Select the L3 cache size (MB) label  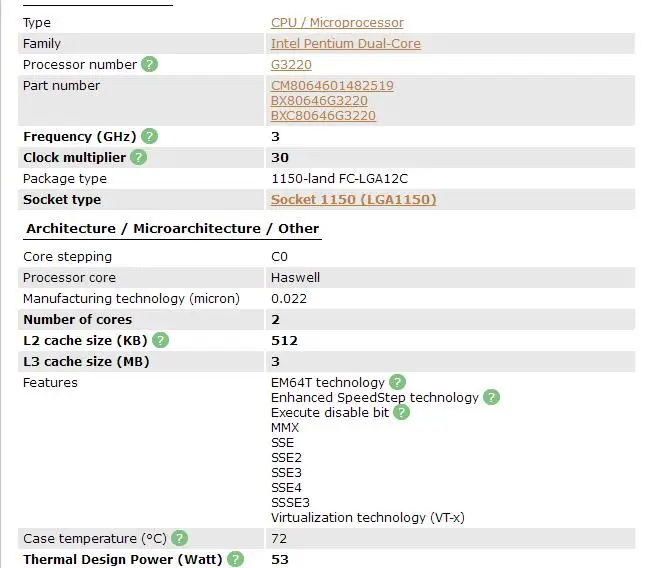point(86,361)
